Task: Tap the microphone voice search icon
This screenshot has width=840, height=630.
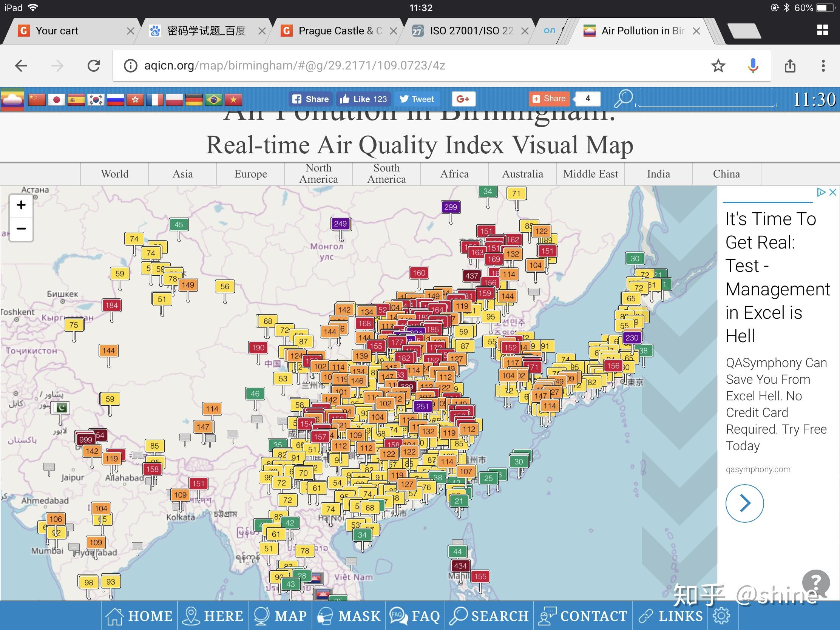Action: pyautogui.click(x=753, y=66)
